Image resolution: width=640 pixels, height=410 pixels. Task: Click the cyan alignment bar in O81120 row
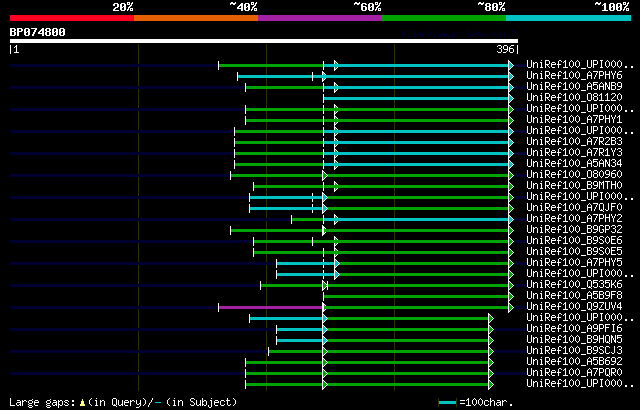(416, 98)
